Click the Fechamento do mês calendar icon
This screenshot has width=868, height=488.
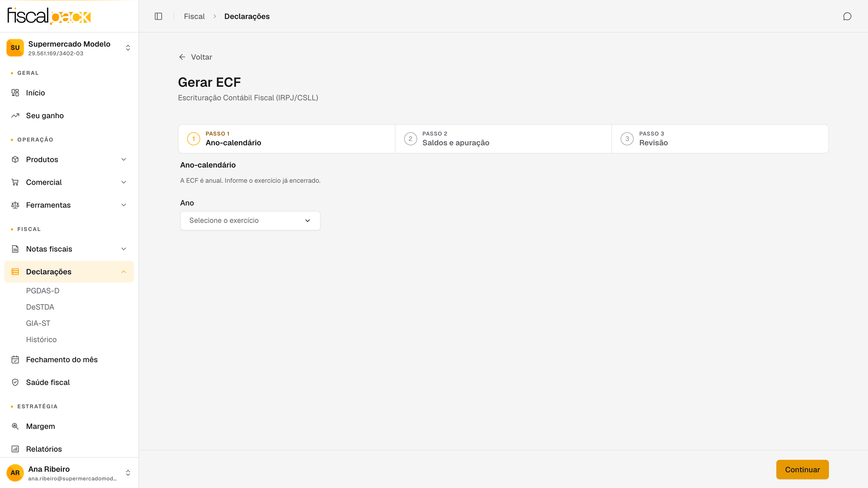[x=15, y=359]
